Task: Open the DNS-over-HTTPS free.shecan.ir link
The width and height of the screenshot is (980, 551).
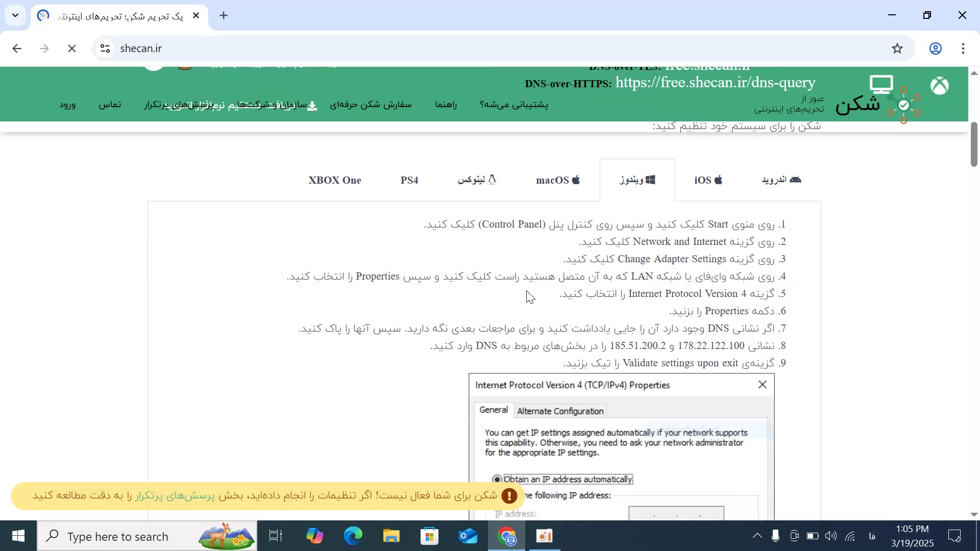Action: click(x=715, y=82)
